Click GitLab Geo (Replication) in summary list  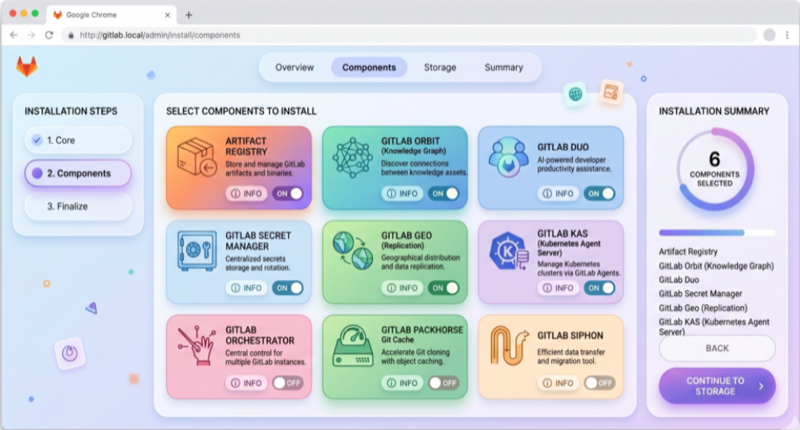703,308
